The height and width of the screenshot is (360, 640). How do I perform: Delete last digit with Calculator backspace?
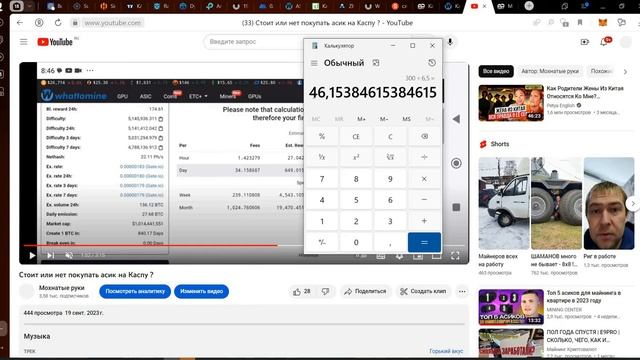coord(424,136)
